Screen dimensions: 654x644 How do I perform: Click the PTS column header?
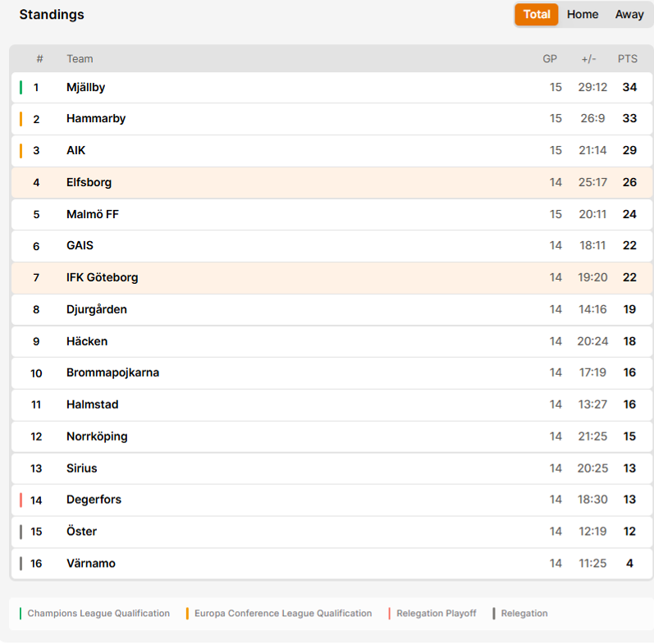point(627,59)
